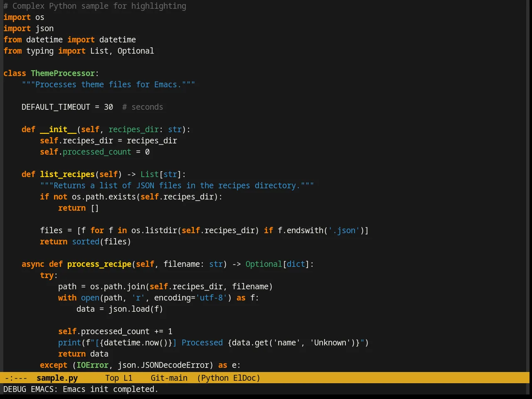Click the 'import os' line
Image resolution: width=532 pixels, height=399 pixels.
tap(24, 17)
